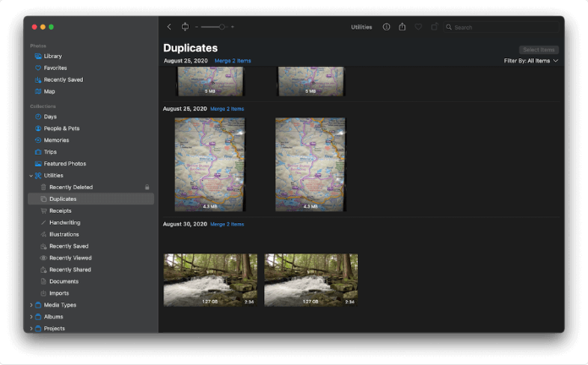Open the Filter By: All Items dropdown
Image resolution: width=588 pixels, height=365 pixels.
tap(530, 61)
